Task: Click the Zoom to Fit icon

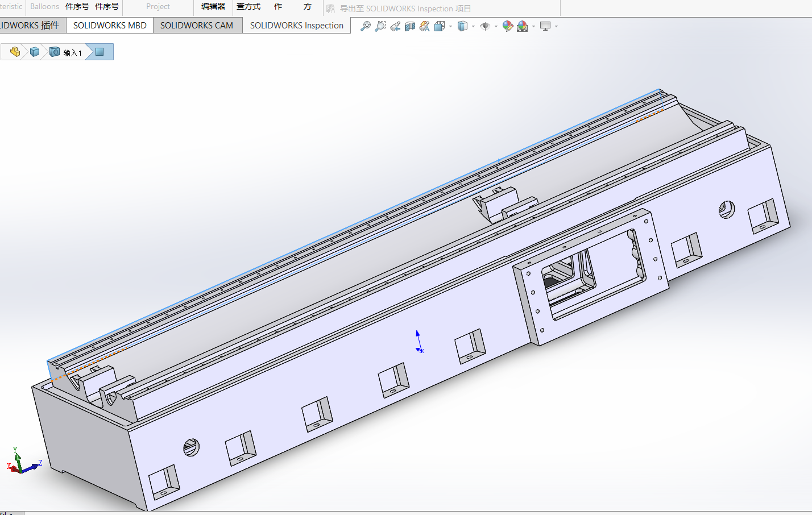Action: (x=365, y=26)
